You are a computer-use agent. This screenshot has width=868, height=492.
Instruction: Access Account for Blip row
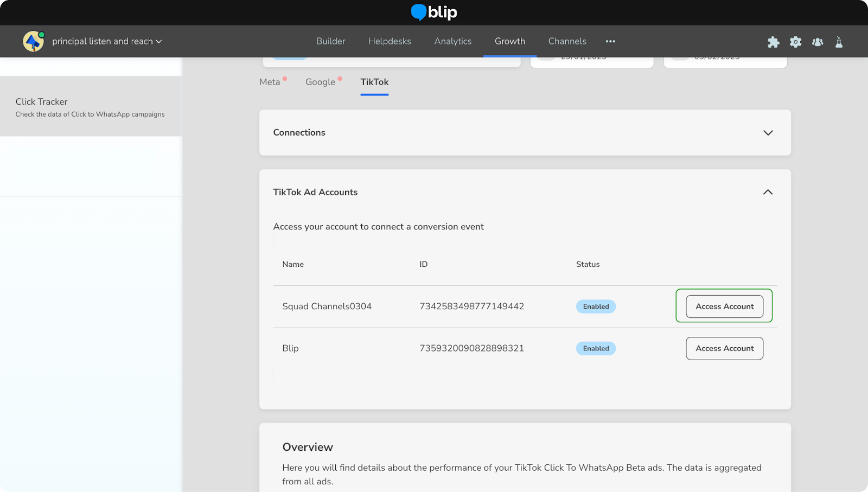[x=725, y=348]
